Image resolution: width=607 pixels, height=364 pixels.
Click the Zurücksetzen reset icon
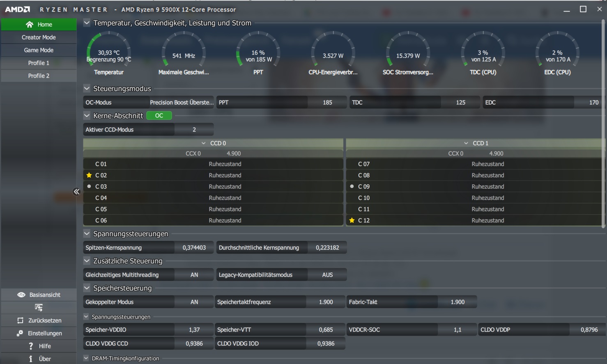click(x=20, y=321)
